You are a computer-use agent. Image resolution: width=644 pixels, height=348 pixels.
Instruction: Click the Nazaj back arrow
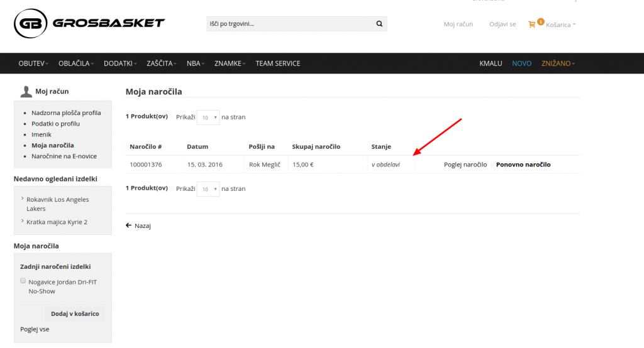pos(129,226)
